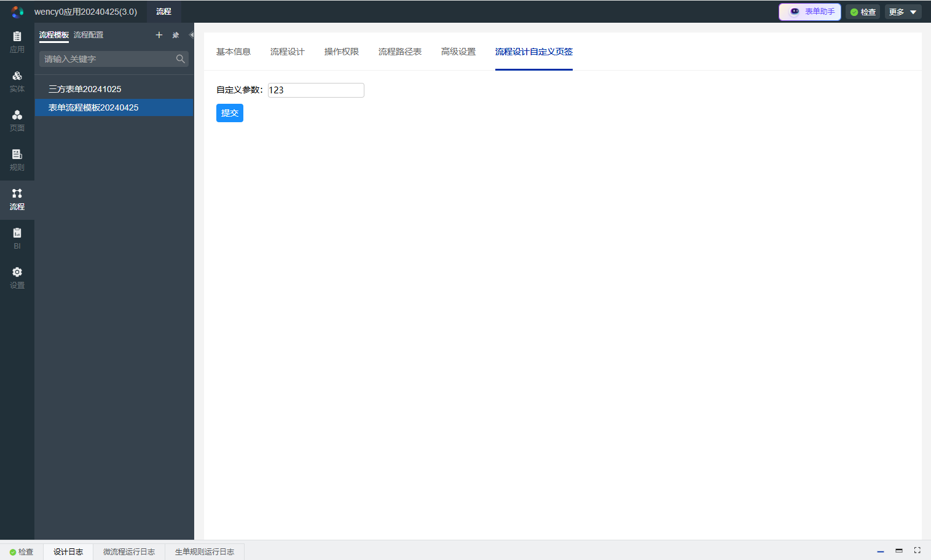Pin the flow template panel
Viewport: 931px width, 560px height.
(176, 35)
